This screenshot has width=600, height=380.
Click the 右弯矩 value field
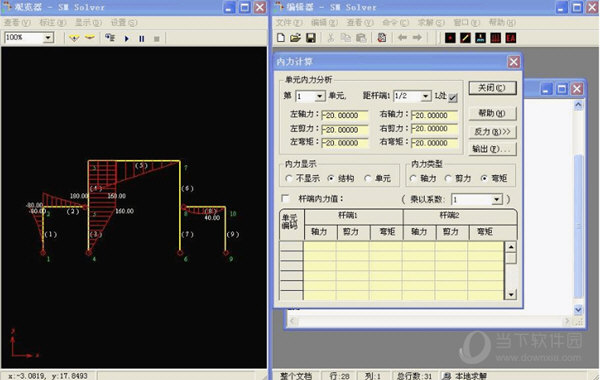click(435, 143)
